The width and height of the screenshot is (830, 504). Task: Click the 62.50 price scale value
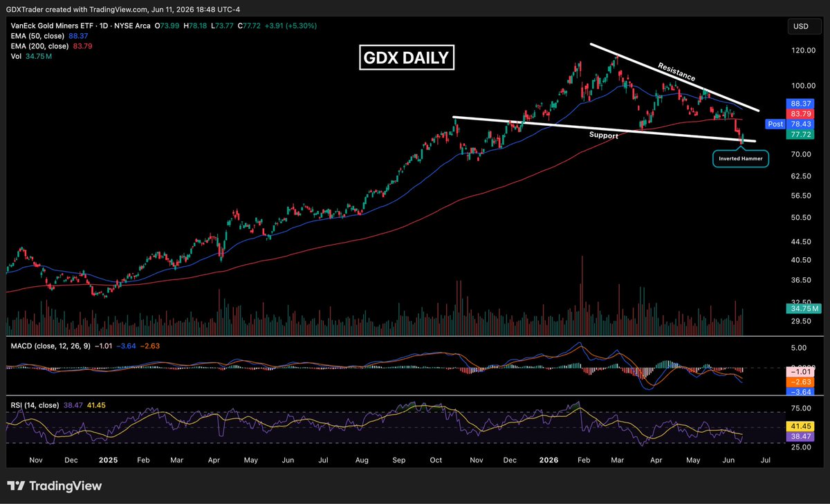[801, 176]
